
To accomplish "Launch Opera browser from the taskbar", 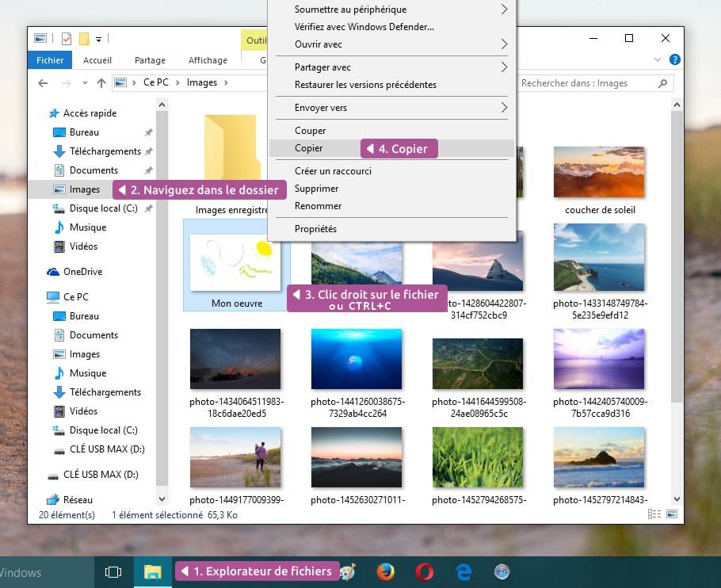I will [x=425, y=571].
